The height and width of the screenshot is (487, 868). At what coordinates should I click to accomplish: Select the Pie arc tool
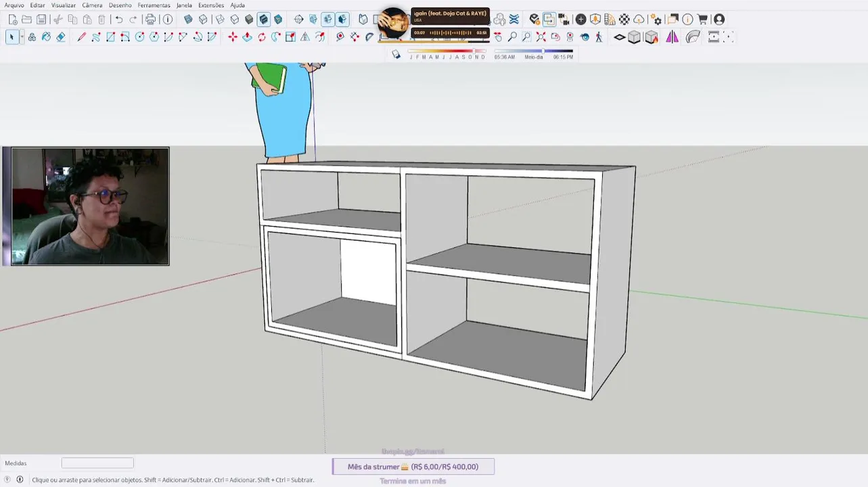(x=212, y=37)
